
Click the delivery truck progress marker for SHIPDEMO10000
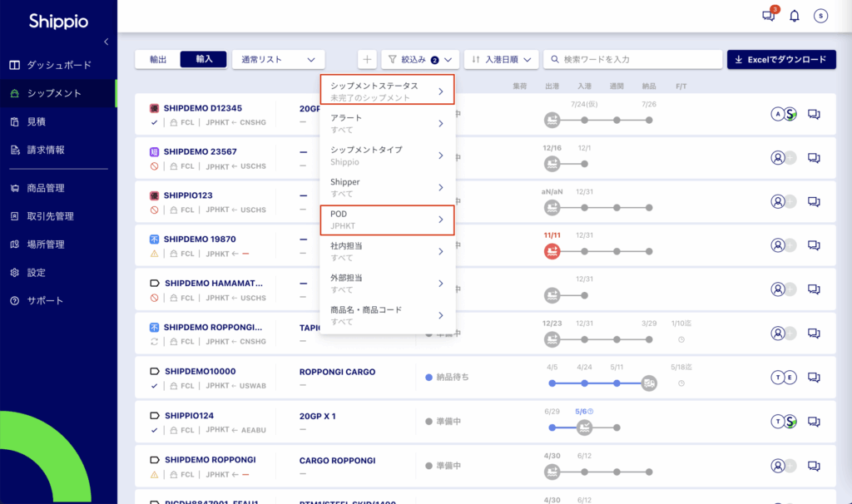(649, 383)
